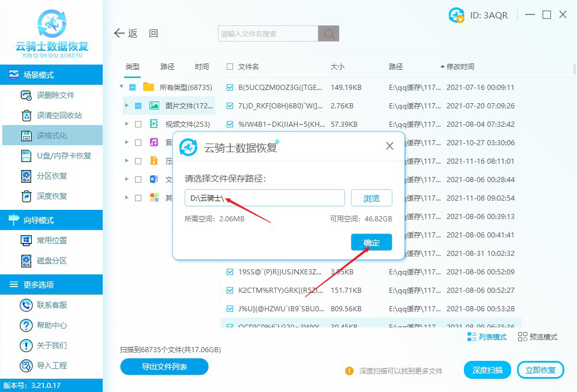This screenshot has width=577, height=392.
Task: Switch to the 路径 tab
Action: tap(167, 66)
